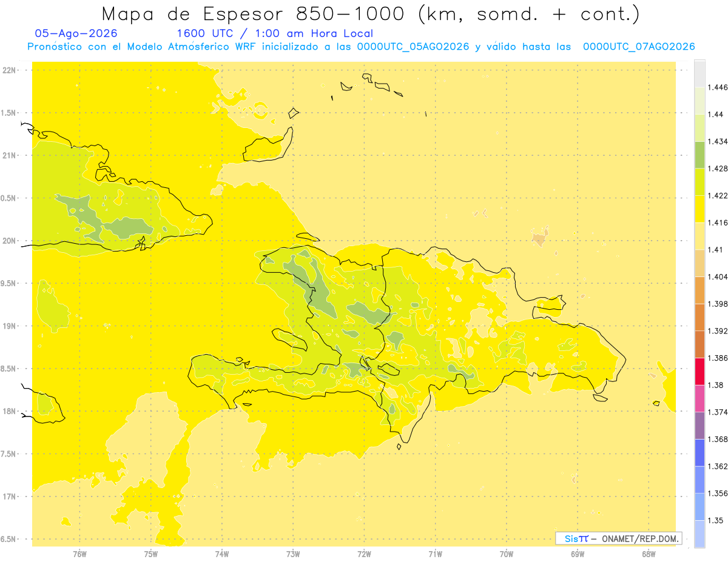Click the latitude label '17N'
The image size is (728, 562).
(9, 497)
